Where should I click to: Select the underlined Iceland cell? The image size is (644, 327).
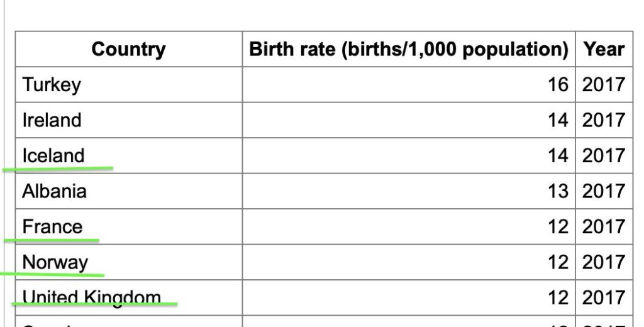pyautogui.click(x=128, y=156)
